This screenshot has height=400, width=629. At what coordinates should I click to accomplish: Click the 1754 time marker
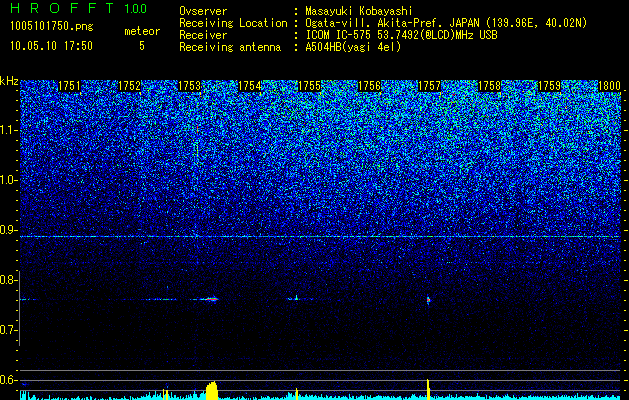(x=250, y=86)
